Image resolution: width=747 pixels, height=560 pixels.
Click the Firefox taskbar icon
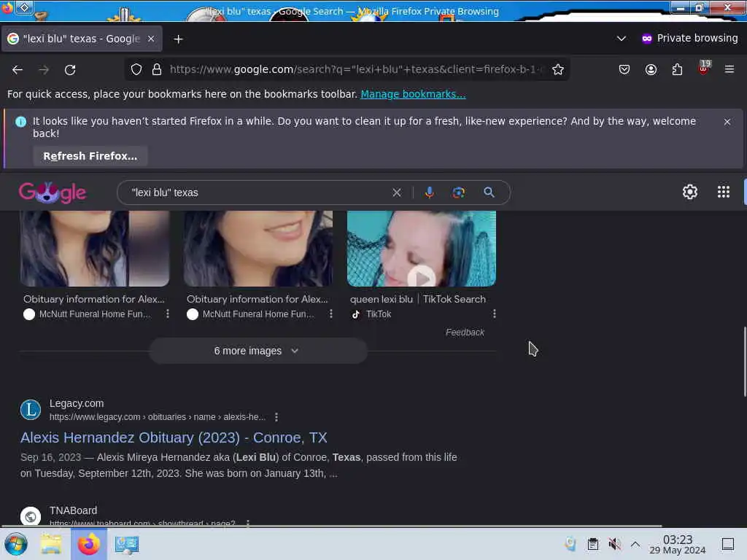click(x=88, y=544)
